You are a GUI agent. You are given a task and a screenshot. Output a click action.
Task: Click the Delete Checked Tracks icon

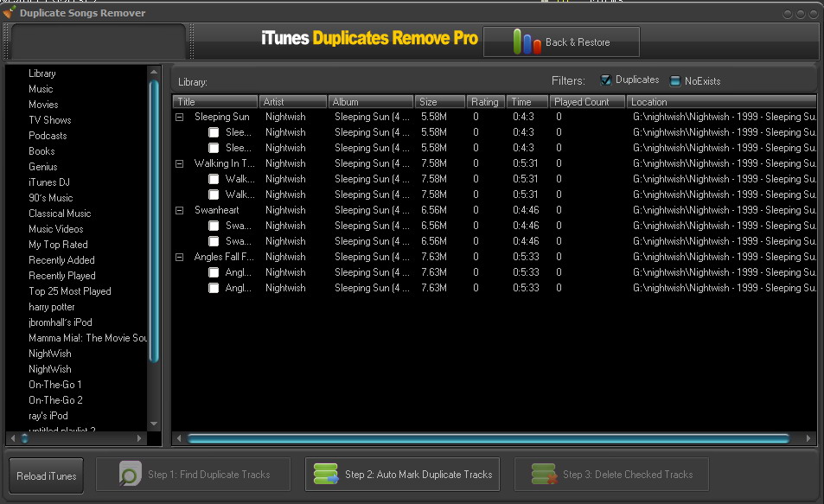[544, 474]
